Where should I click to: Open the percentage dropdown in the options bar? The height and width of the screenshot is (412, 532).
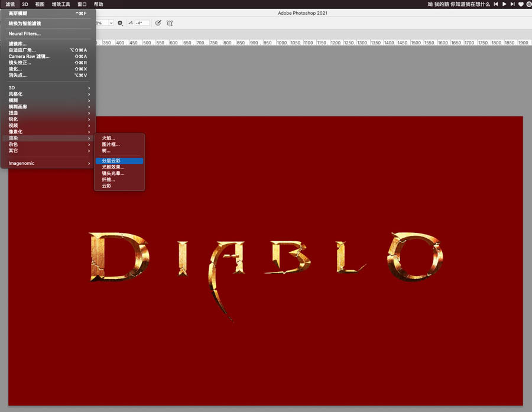coord(111,23)
